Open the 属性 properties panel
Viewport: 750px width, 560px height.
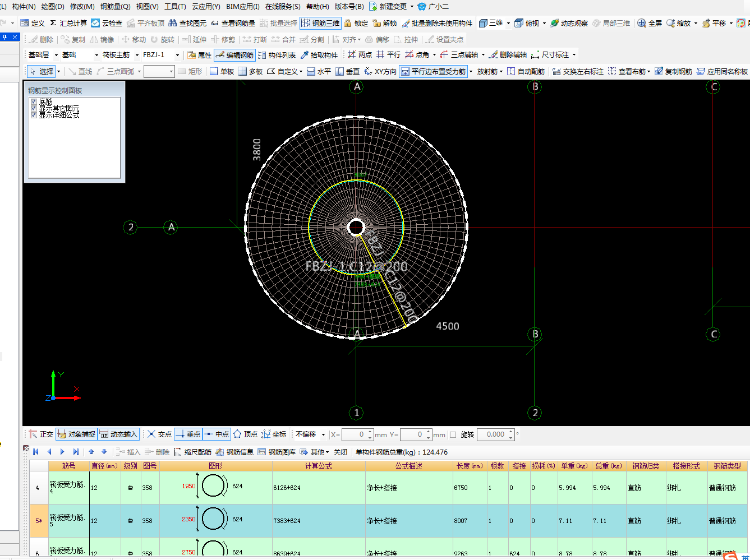(x=199, y=55)
